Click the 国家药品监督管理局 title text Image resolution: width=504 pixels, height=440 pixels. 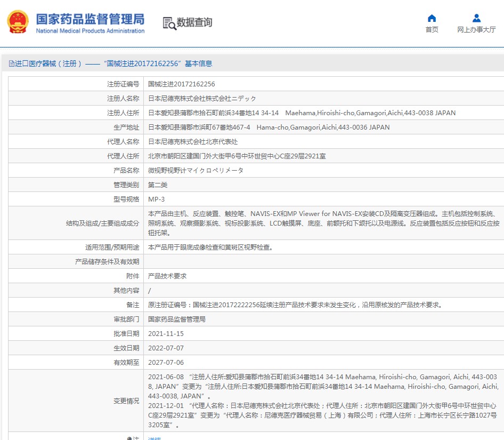(x=90, y=19)
